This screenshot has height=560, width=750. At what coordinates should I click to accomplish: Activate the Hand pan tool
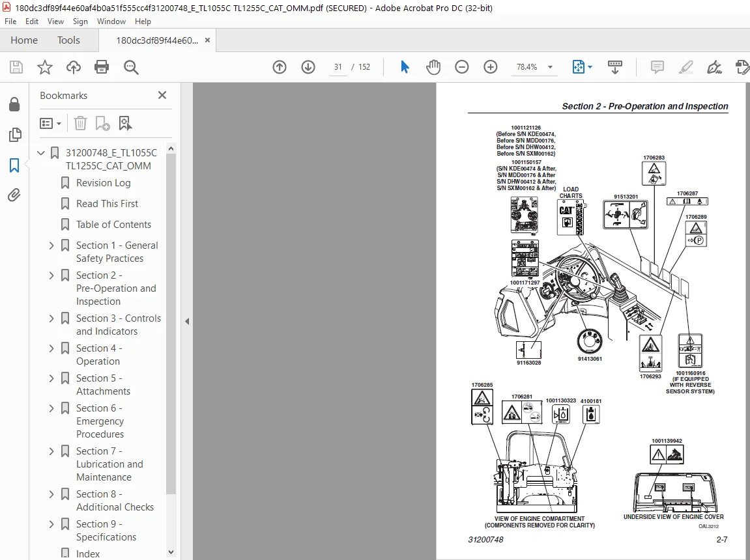433,67
